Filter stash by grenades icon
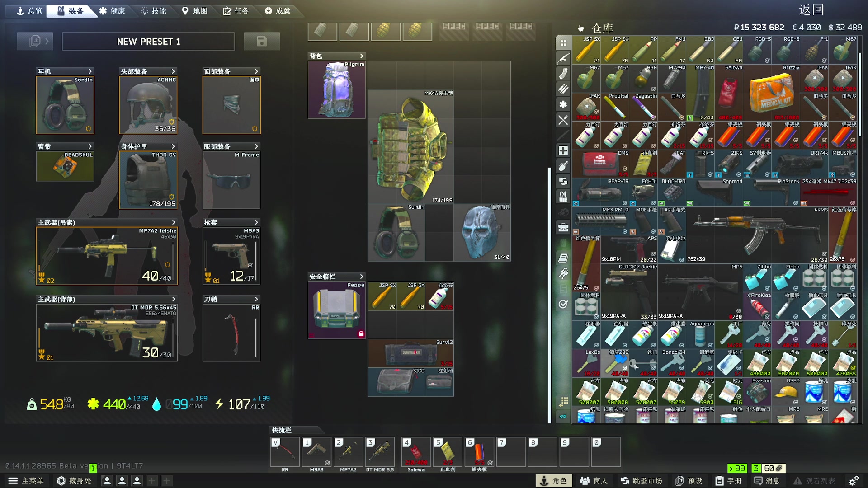The width and height of the screenshot is (868, 488). [x=563, y=166]
